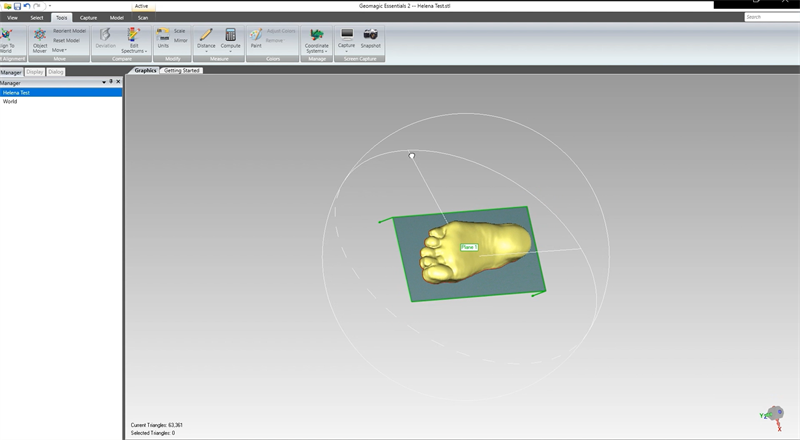Image resolution: width=800 pixels, height=440 pixels.
Task: Pin the Manager panel with pushpin icon
Action: point(110,83)
